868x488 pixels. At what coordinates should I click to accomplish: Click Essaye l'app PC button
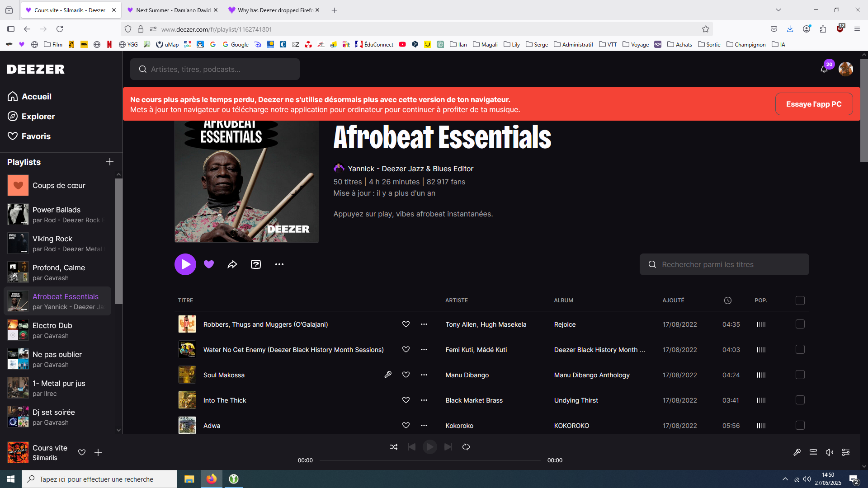(x=814, y=104)
